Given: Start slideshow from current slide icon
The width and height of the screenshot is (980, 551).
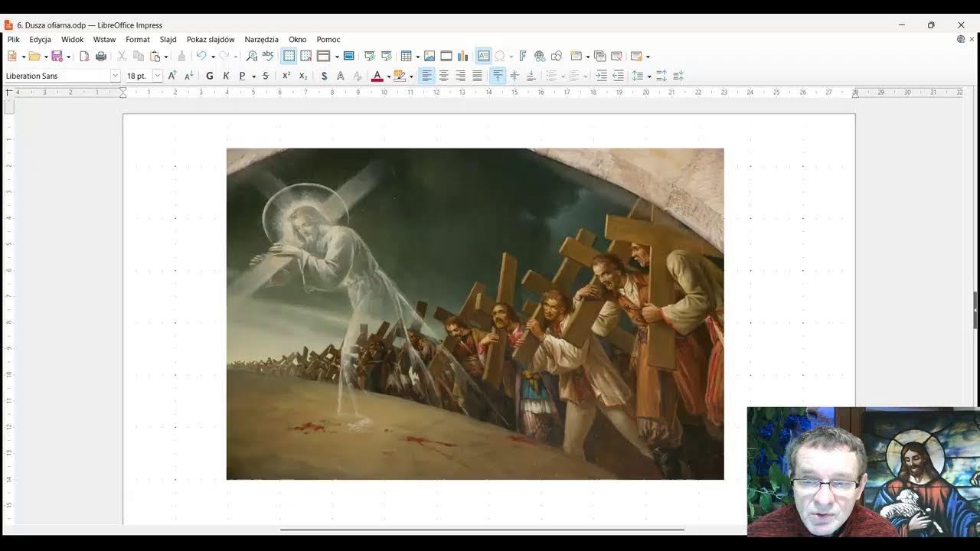Looking at the screenshot, I should pyautogui.click(x=387, y=56).
